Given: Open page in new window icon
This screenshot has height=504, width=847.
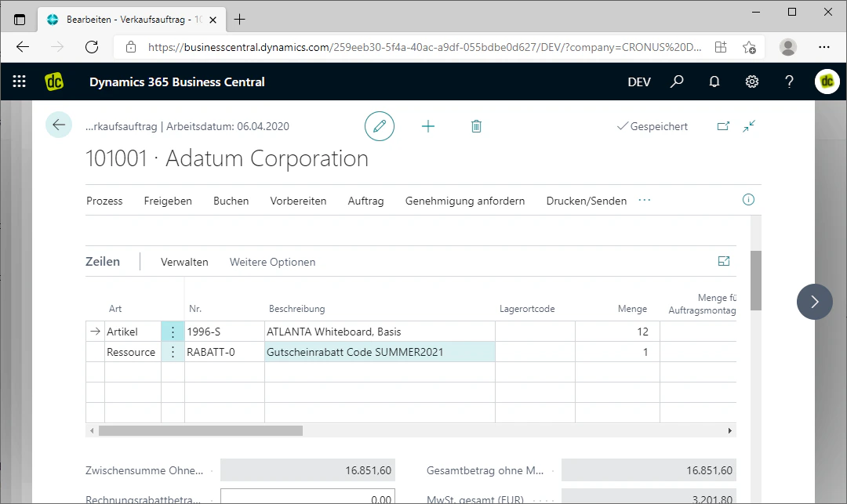Looking at the screenshot, I should pyautogui.click(x=723, y=126).
